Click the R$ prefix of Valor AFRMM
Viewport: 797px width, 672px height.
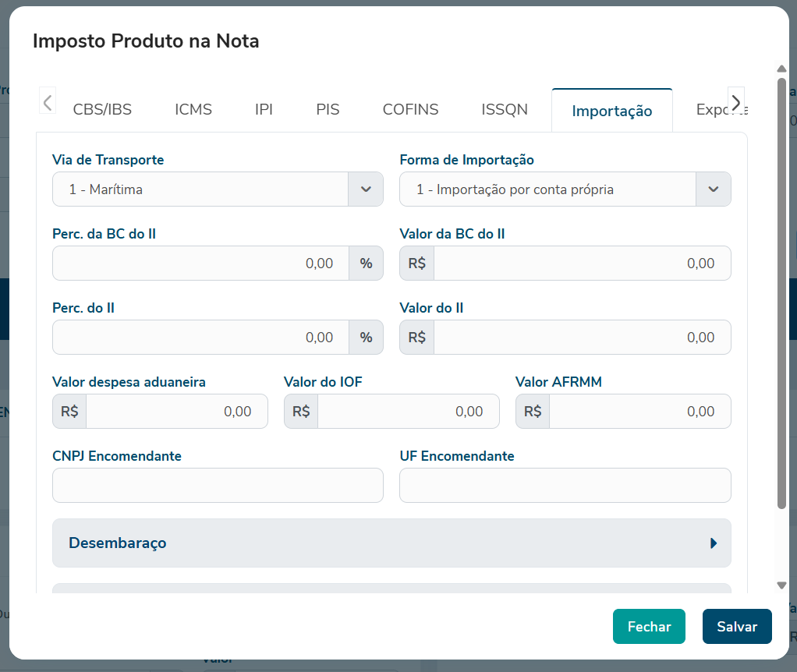533,412
